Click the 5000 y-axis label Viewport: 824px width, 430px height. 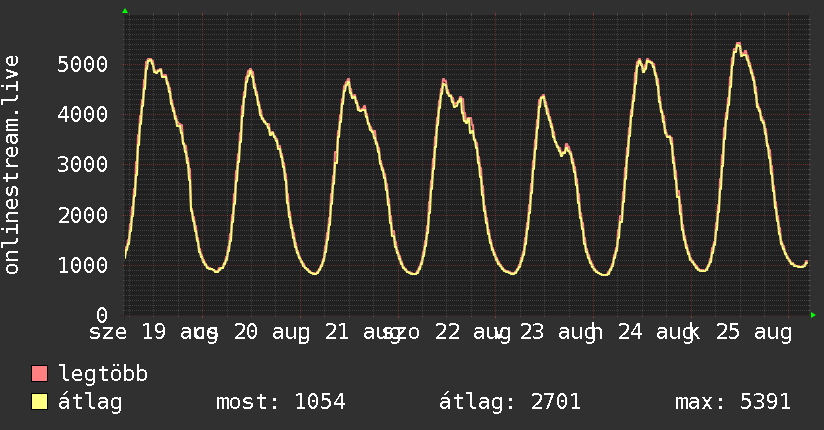point(83,64)
